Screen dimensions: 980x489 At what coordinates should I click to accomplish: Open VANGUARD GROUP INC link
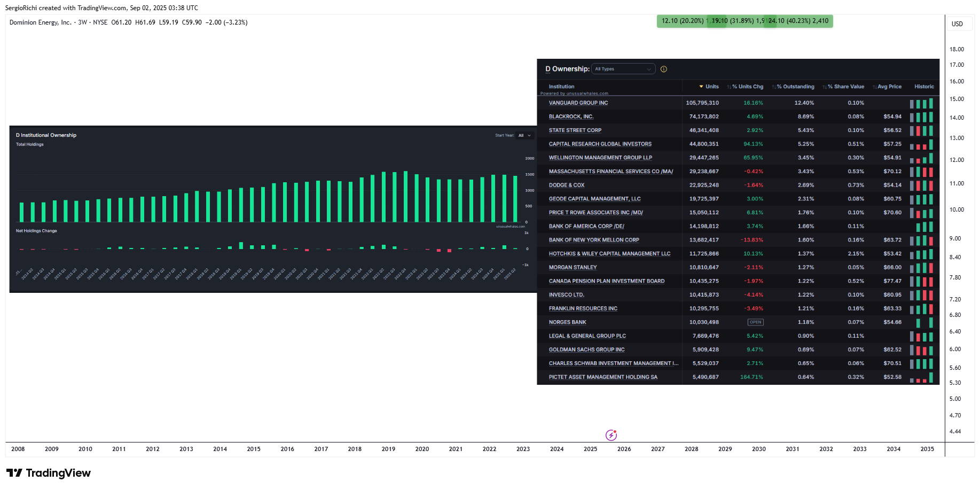point(578,103)
